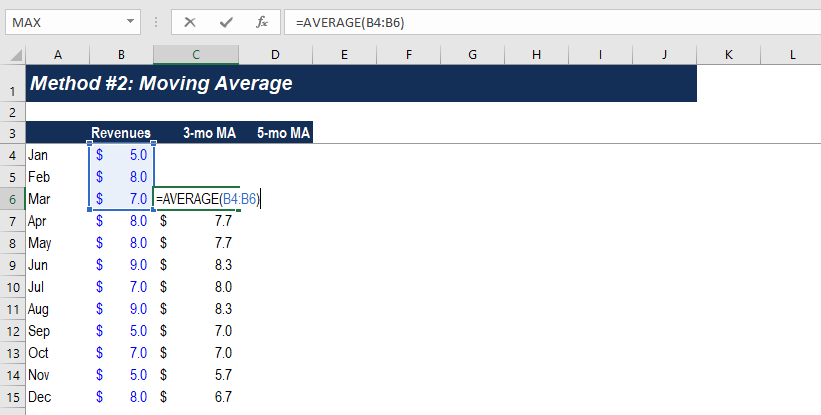Click Feb revenue cell showing 8.0
Image resolution: width=821 pixels, height=415 pixels.
(x=121, y=177)
